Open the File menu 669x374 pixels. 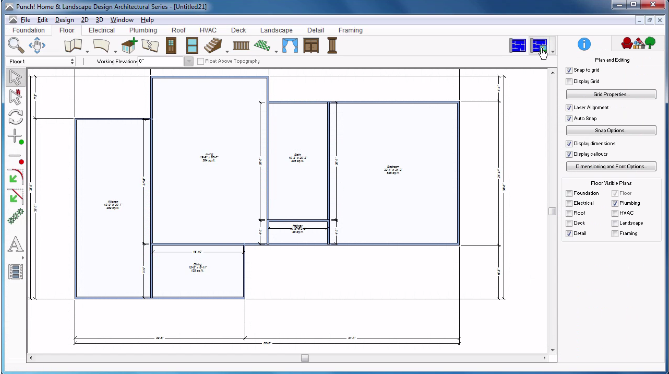coord(25,20)
